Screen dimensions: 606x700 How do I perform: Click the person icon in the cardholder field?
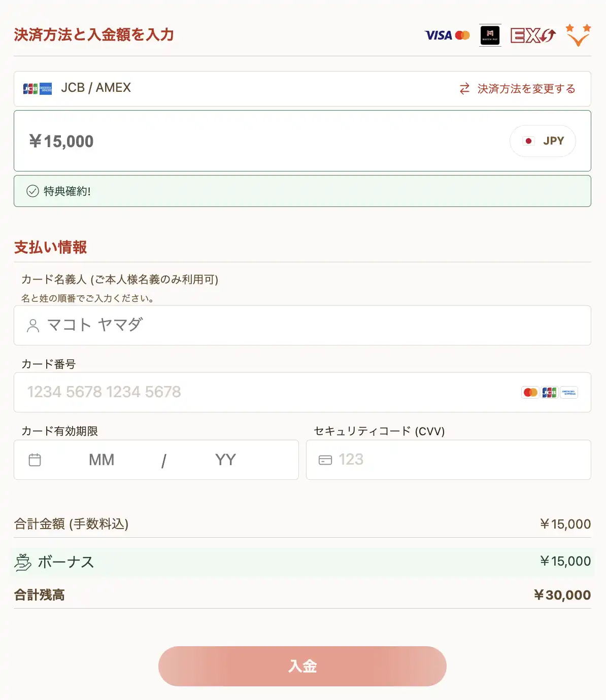[x=33, y=326]
